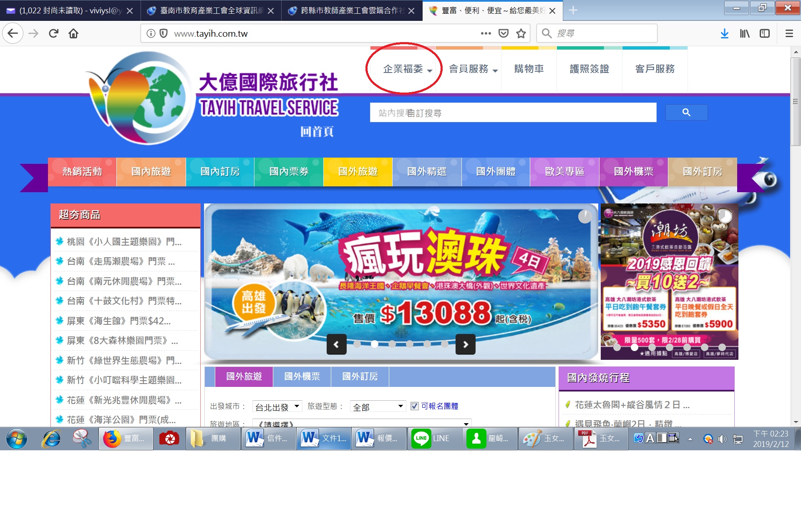Go back with the browser back arrow
The image size is (801, 532).
[x=13, y=33]
